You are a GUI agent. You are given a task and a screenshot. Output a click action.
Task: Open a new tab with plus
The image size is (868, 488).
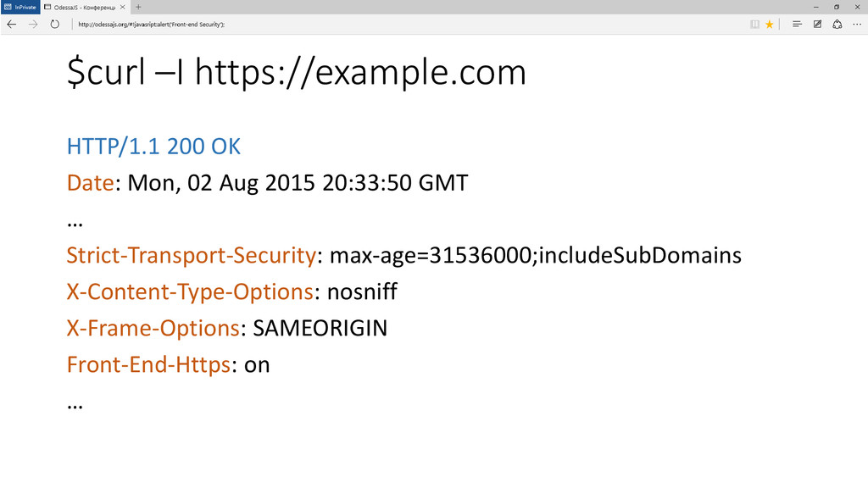tap(138, 7)
